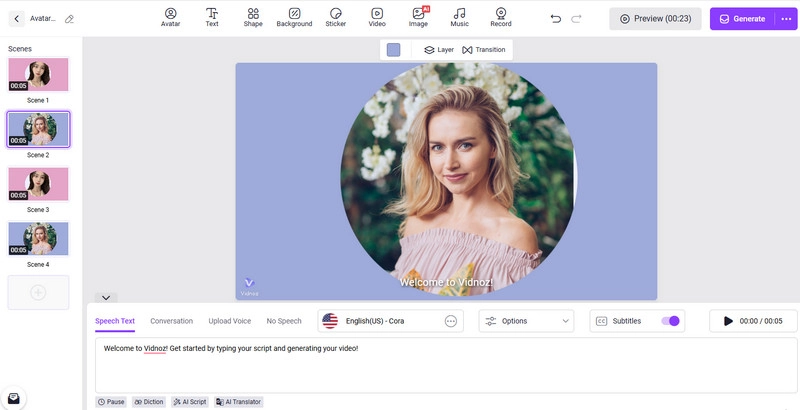Go back using the left chevron
This screenshot has height=410, width=800.
pyautogui.click(x=17, y=19)
